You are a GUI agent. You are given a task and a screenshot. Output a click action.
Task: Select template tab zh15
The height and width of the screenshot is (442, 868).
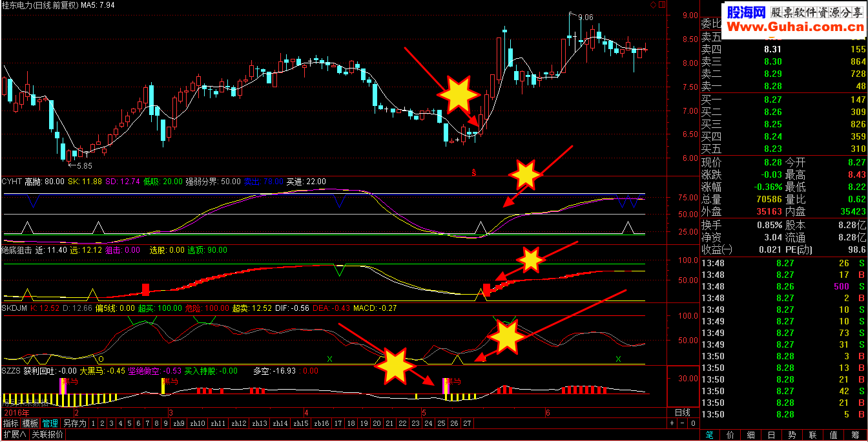(300, 423)
